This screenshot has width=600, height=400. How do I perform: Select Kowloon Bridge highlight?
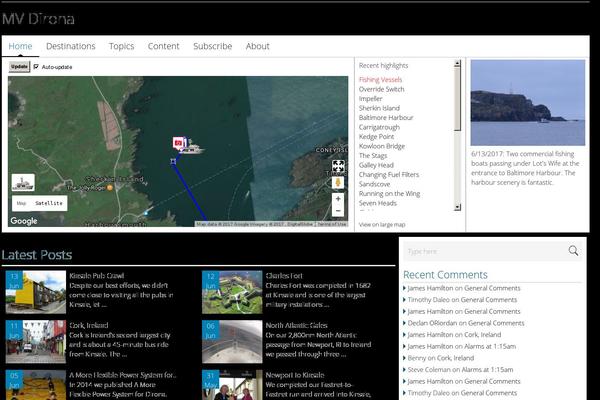[382, 146]
